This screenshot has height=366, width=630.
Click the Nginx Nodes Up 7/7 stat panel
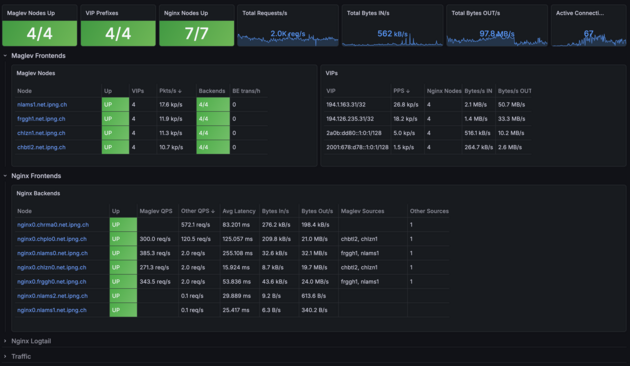196,25
